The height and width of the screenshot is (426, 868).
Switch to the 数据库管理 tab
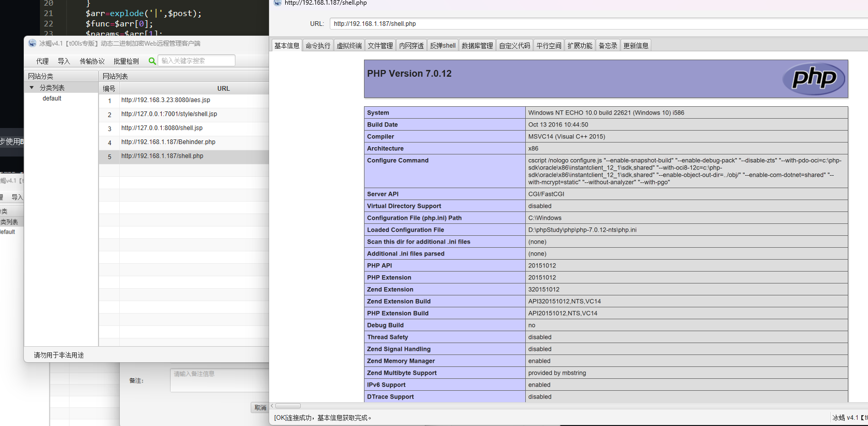pyautogui.click(x=477, y=46)
